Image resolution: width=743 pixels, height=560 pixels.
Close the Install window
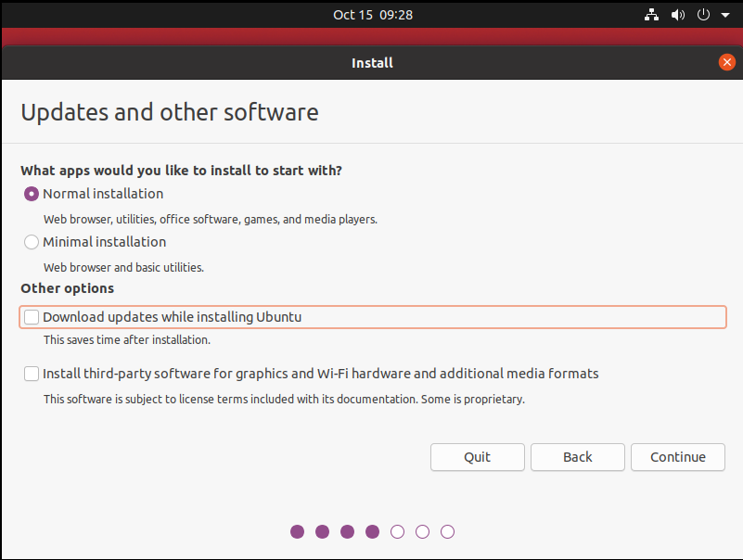tap(727, 62)
